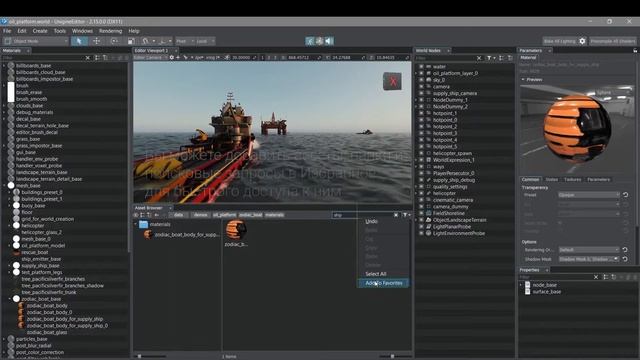Open the Shadow Mask dropdown
The width and height of the screenshot is (640, 360).
click(x=589, y=259)
